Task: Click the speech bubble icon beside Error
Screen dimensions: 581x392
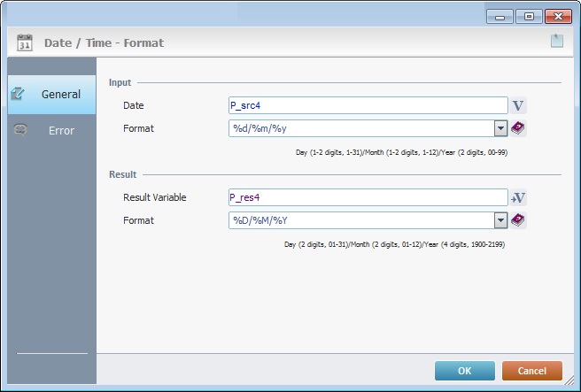Action: pyautogui.click(x=19, y=130)
